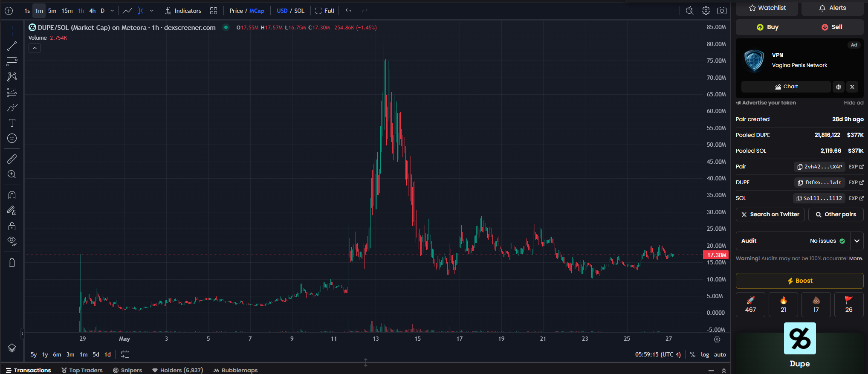Select the trend line drawing tool
Viewport: 868px width, 374px height.
point(12,46)
